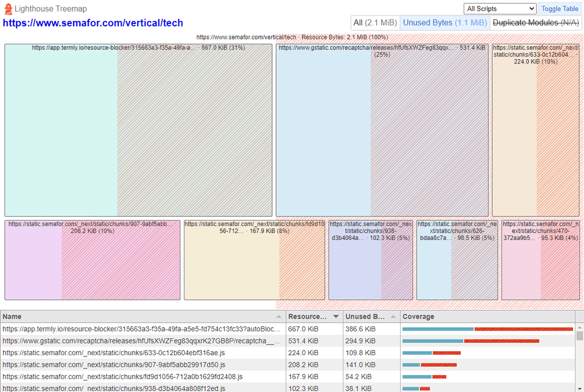
Task: Click the treemap root header Resource Bytes 2.1 MiB
Action: click(292, 37)
